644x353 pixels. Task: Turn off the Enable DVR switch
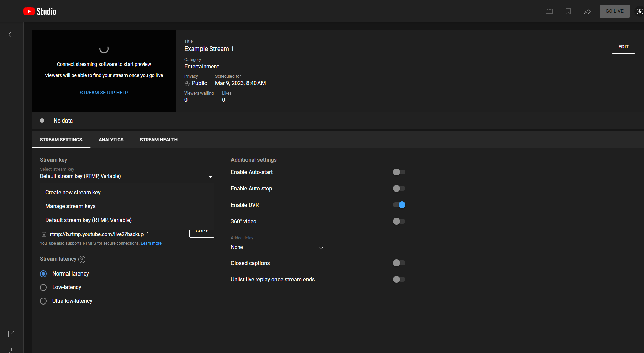coord(399,205)
